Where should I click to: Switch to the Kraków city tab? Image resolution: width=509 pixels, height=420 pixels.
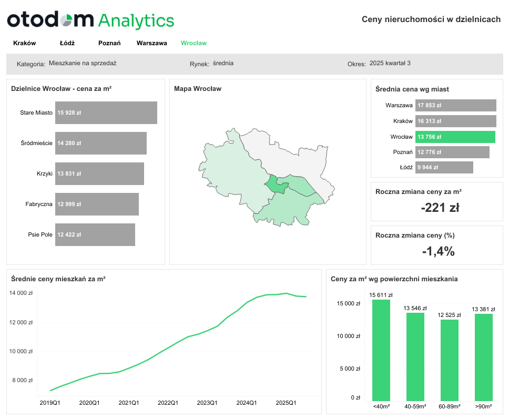tap(24, 43)
